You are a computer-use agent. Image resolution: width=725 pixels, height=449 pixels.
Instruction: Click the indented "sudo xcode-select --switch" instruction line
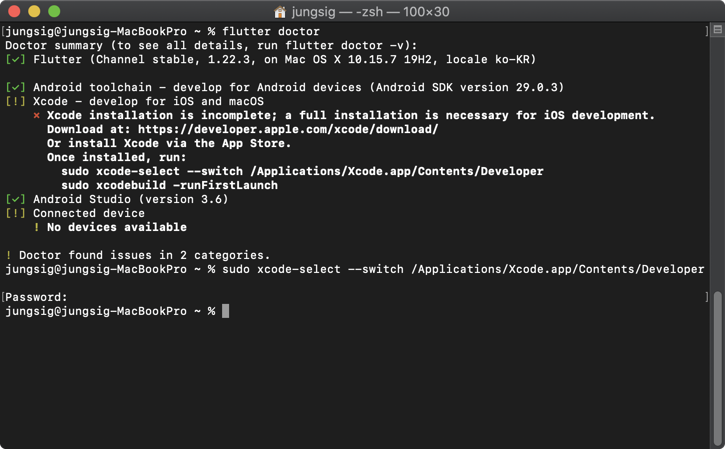pyautogui.click(x=302, y=171)
